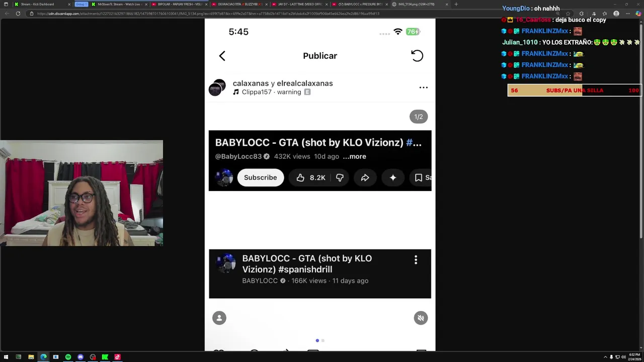Select the first carousel page dot

(x=317, y=341)
